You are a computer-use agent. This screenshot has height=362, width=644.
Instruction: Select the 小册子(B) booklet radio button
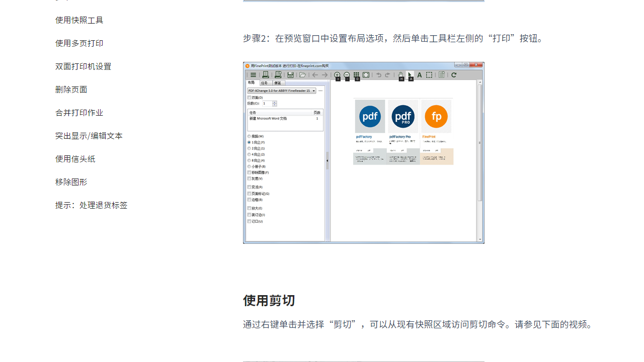(x=250, y=165)
